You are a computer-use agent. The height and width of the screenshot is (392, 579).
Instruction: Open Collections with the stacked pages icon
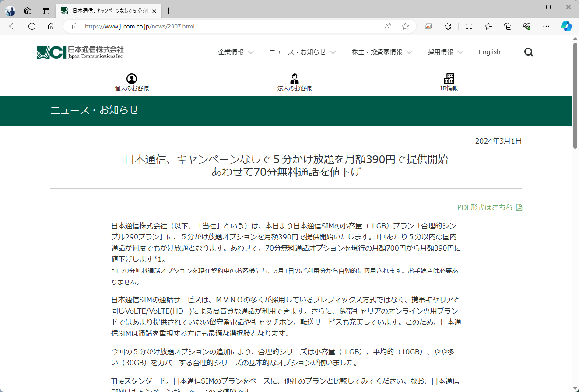507,26
